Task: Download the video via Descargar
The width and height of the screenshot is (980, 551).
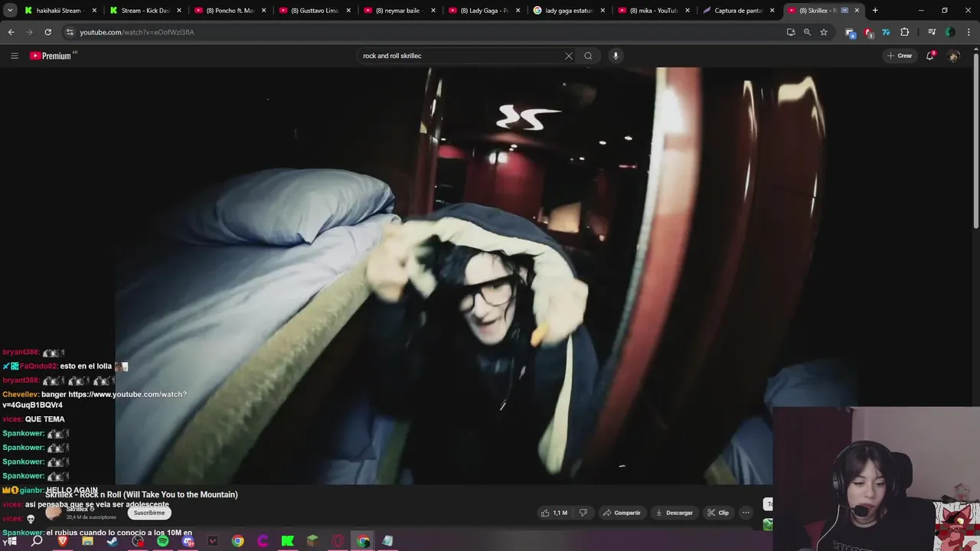Action: 675,513
